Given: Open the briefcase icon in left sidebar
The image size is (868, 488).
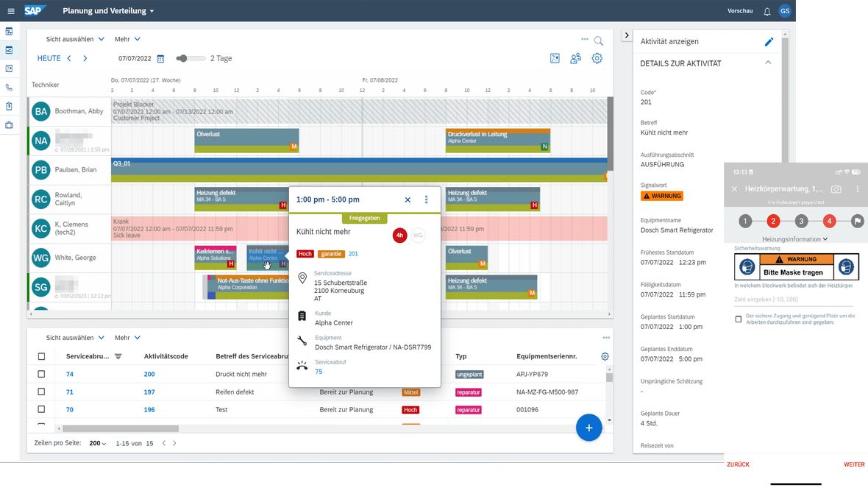Looking at the screenshot, I should (9, 125).
